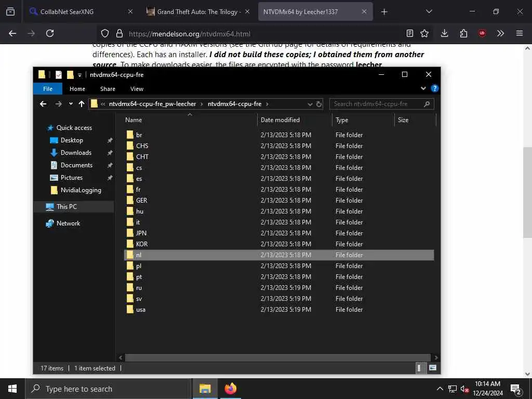Screen dimensions: 532x399
Task: Switch to large icons view in status bar
Action: (x=433, y=368)
